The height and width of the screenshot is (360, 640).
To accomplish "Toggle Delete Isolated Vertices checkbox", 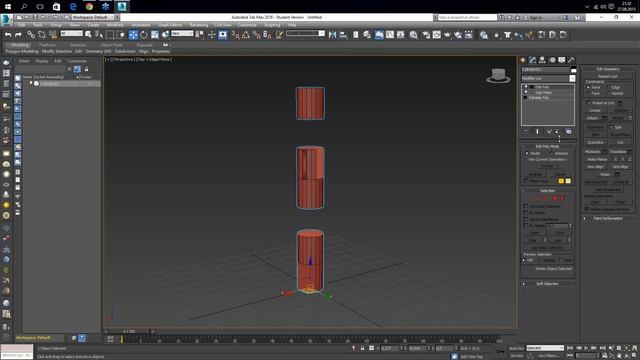I will click(587, 209).
